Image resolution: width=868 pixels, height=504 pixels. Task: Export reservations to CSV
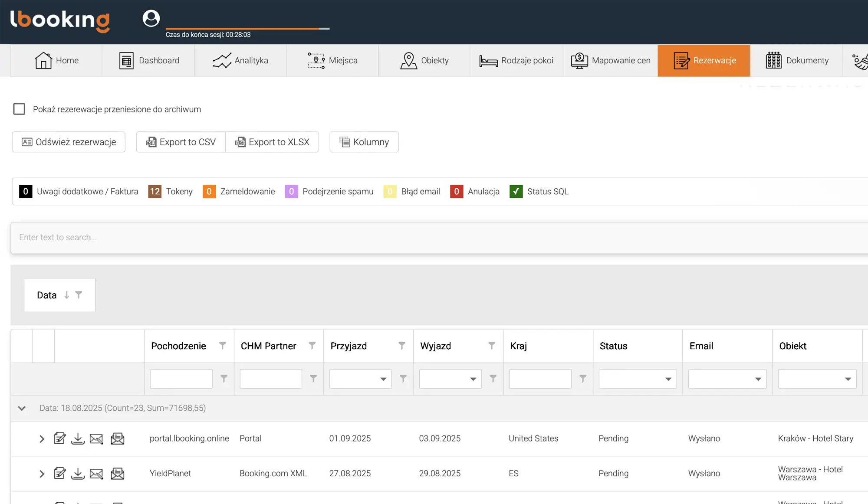click(x=181, y=142)
